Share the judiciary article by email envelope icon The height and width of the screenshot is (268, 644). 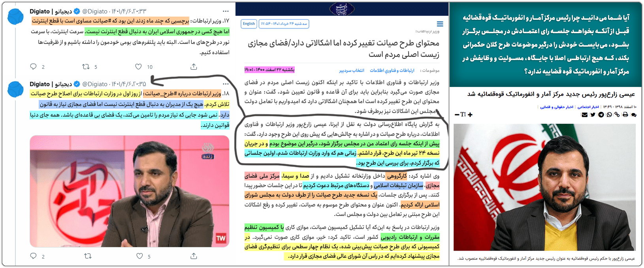[585, 115]
